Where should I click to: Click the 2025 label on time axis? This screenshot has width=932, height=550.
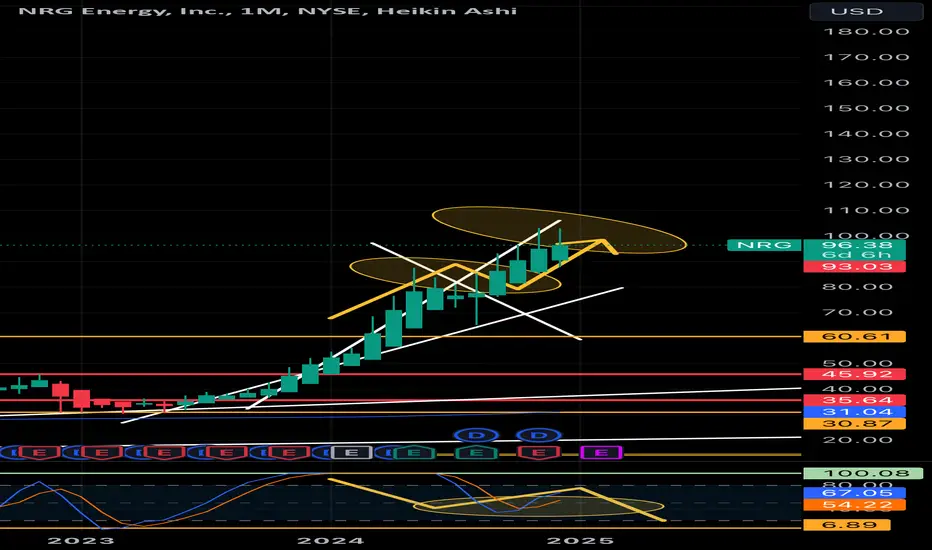point(580,540)
